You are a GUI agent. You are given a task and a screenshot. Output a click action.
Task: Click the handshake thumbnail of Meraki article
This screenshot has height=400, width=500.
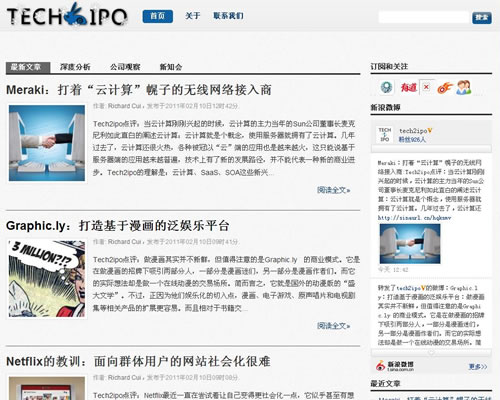point(47,143)
